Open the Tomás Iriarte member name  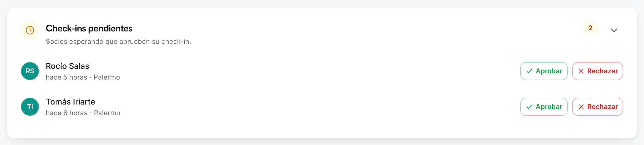tap(71, 102)
